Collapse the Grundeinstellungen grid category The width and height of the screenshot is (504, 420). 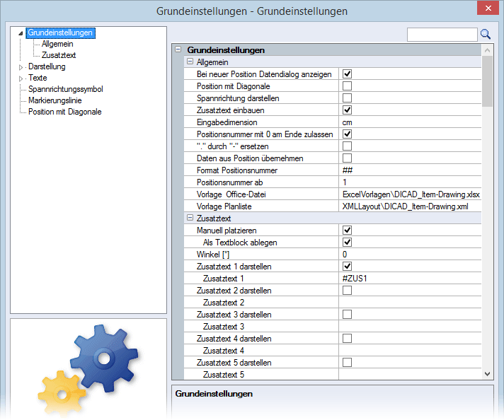(x=178, y=49)
